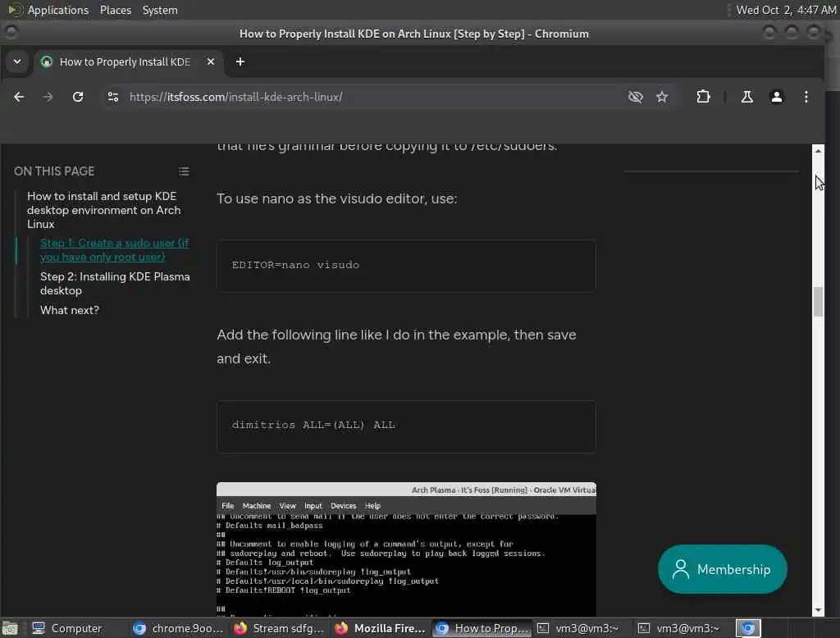This screenshot has width=840, height=638.
Task: Click the eye-slash tracking protection icon
Action: point(636,97)
